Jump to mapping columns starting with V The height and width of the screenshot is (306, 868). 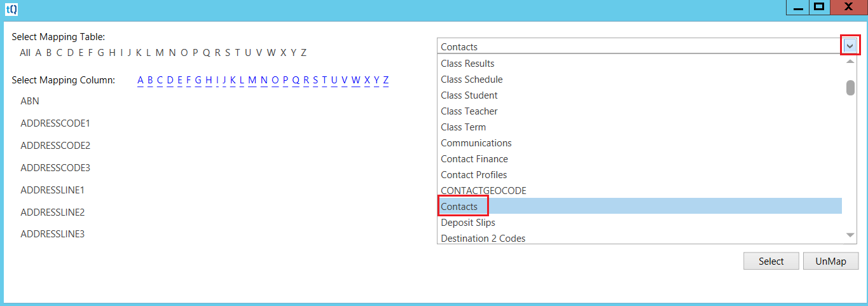point(344,80)
